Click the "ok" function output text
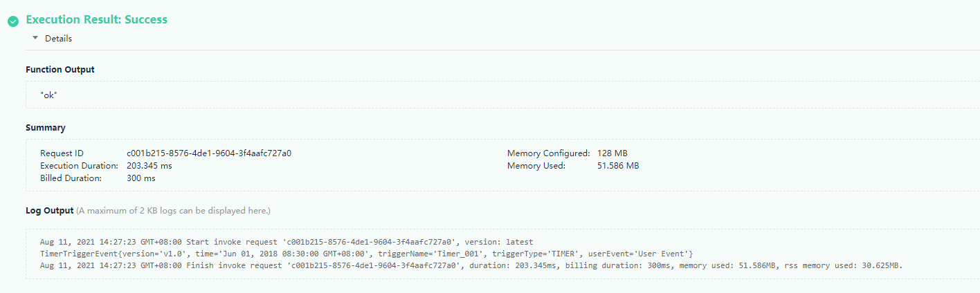This screenshot has height=293, width=980. click(x=48, y=95)
